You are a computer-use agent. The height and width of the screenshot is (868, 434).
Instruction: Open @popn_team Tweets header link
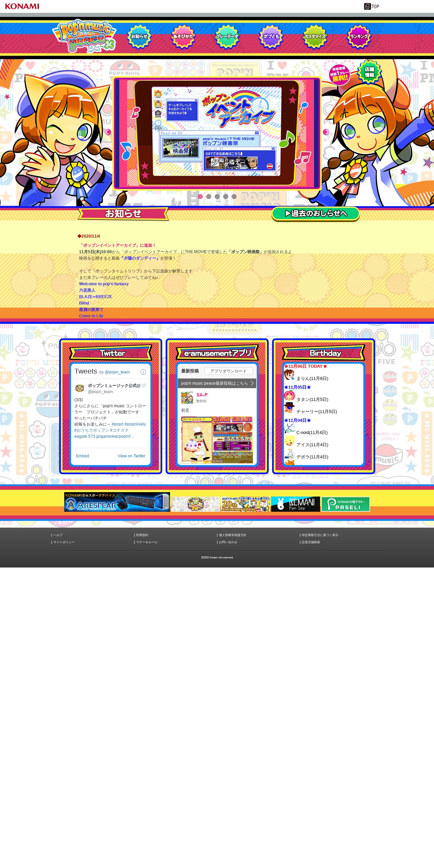point(117,372)
